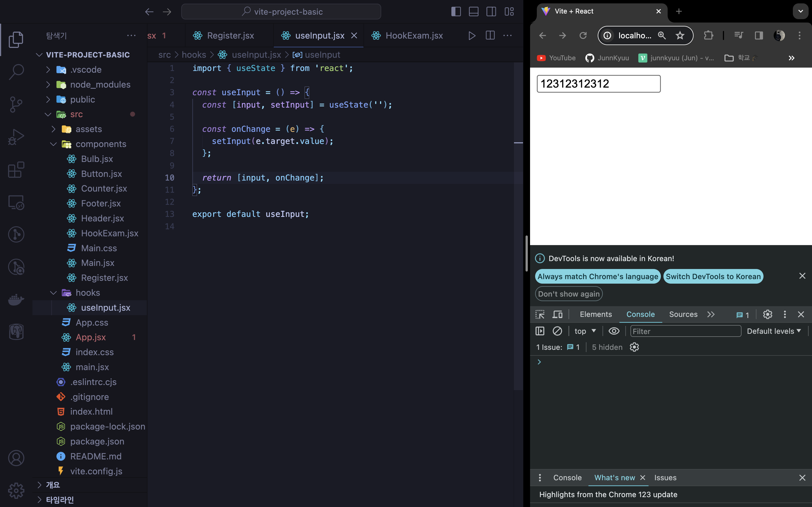Toggle the primary side bar layout
Screen dimensions: 812x507
[x=456, y=12]
